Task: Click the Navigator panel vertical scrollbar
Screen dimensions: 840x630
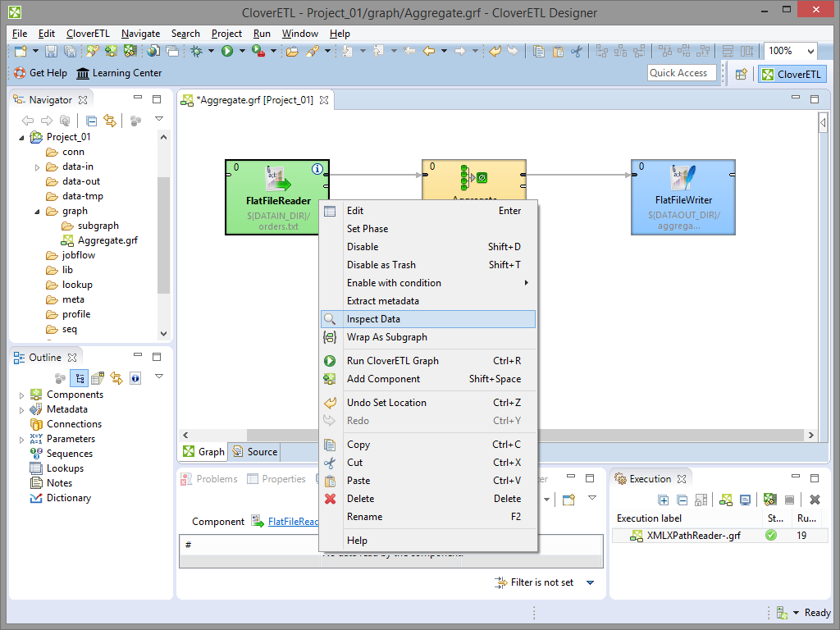Action: tap(163, 236)
